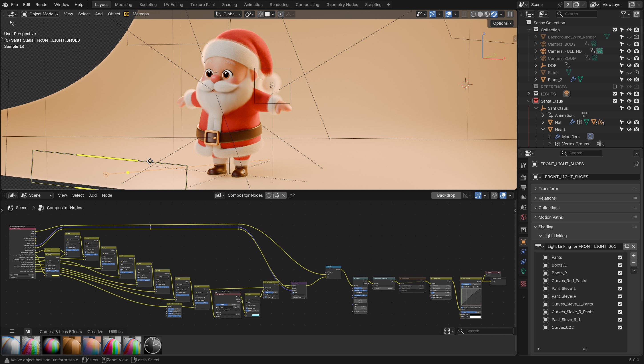This screenshot has height=364, width=644.
Task: Open the Render menu
Action: click(x=42, y=4)
